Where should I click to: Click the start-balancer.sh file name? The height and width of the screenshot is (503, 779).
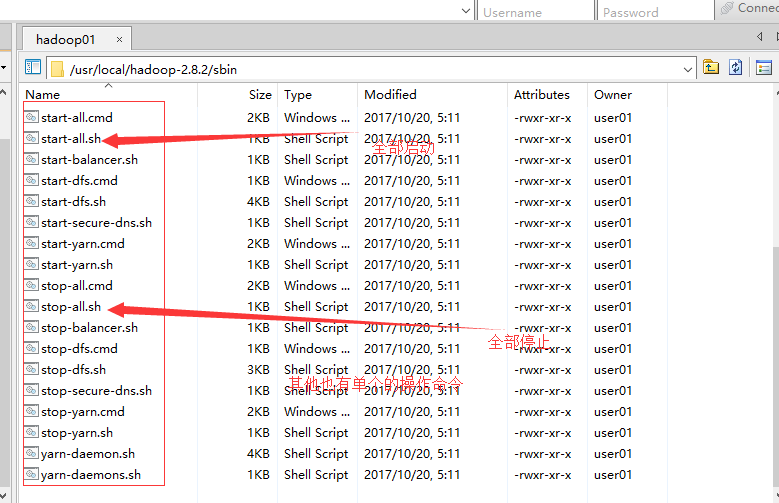(x=89, y=160)
